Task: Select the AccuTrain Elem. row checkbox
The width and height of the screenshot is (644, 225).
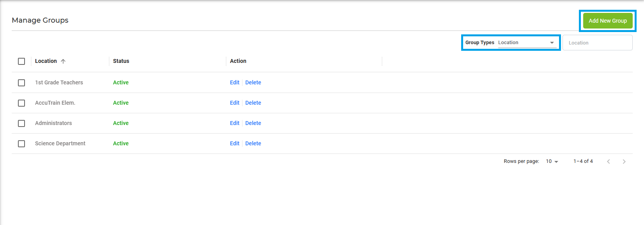Action: (21, 103)
